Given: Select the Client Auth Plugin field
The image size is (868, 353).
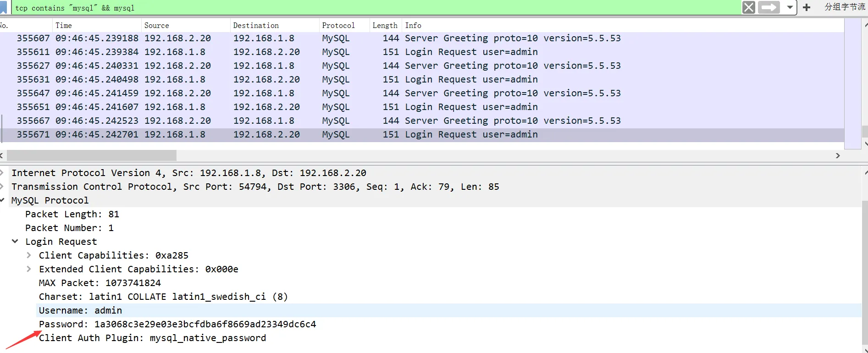Looking at the screenshot, I should [x=152, y=338].
